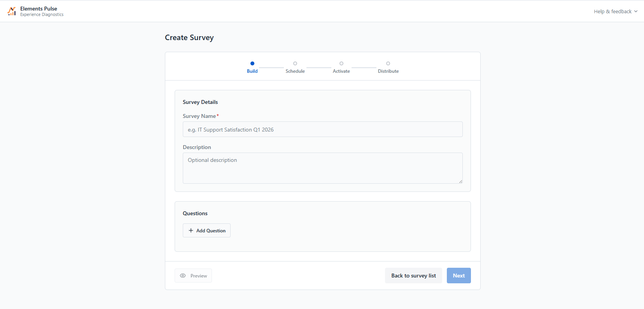Click the Distribute step circle indicator

tap(388, 63)
